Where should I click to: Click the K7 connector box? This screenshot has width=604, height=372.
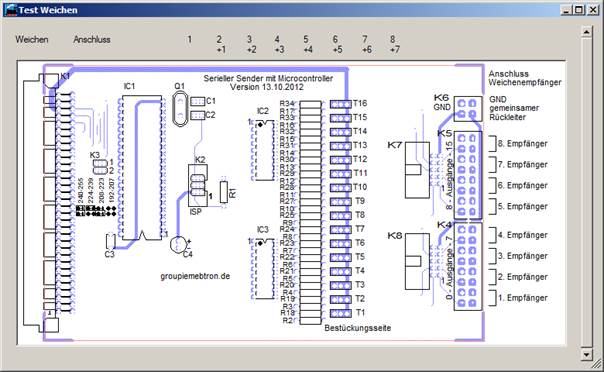(x=417, y=170)
